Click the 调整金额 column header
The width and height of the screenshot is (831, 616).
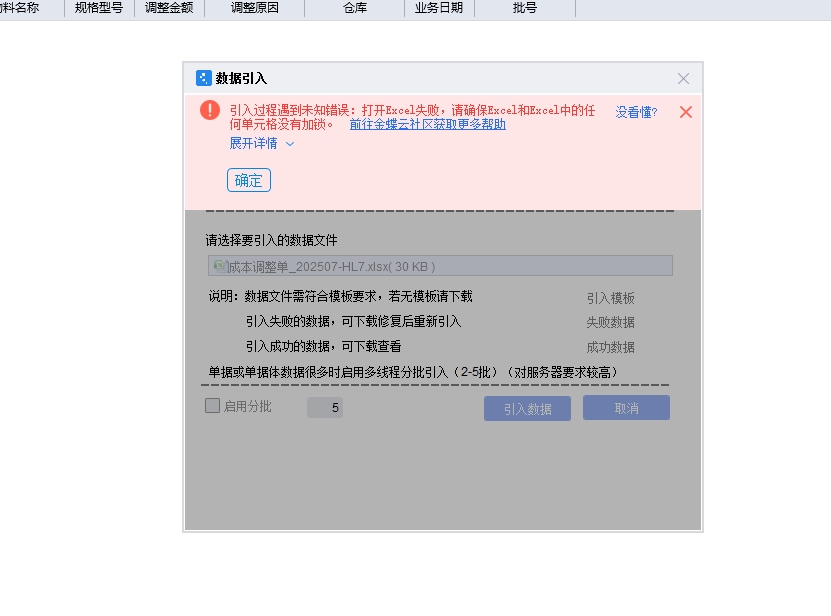pos(169,8)
